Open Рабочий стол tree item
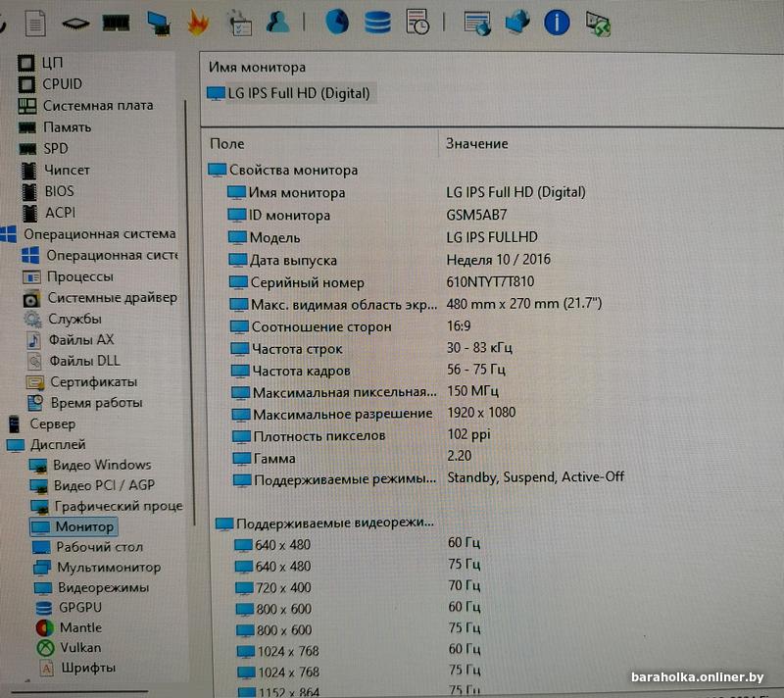 pos(87,547)
